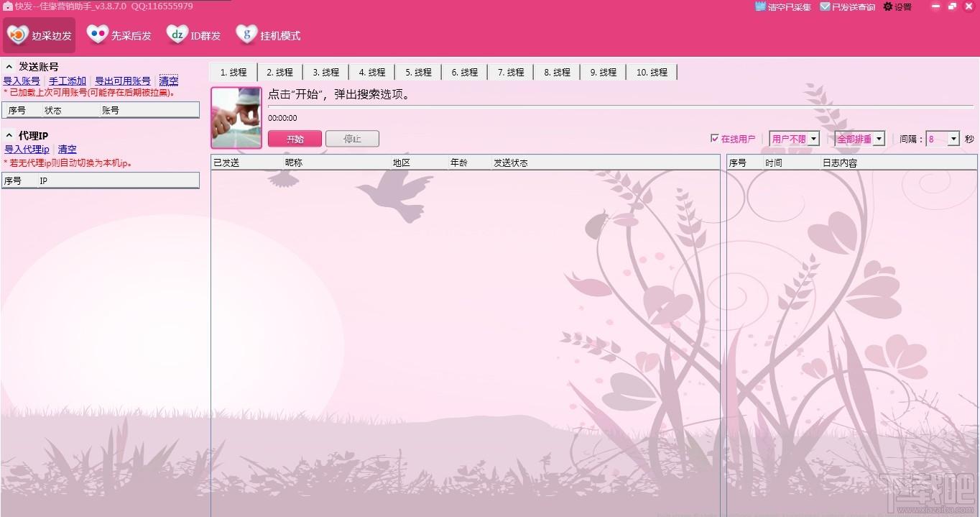980x517 pixels.
Task: Activate 挂机模式 mode
Action: (x=269, y=35)
